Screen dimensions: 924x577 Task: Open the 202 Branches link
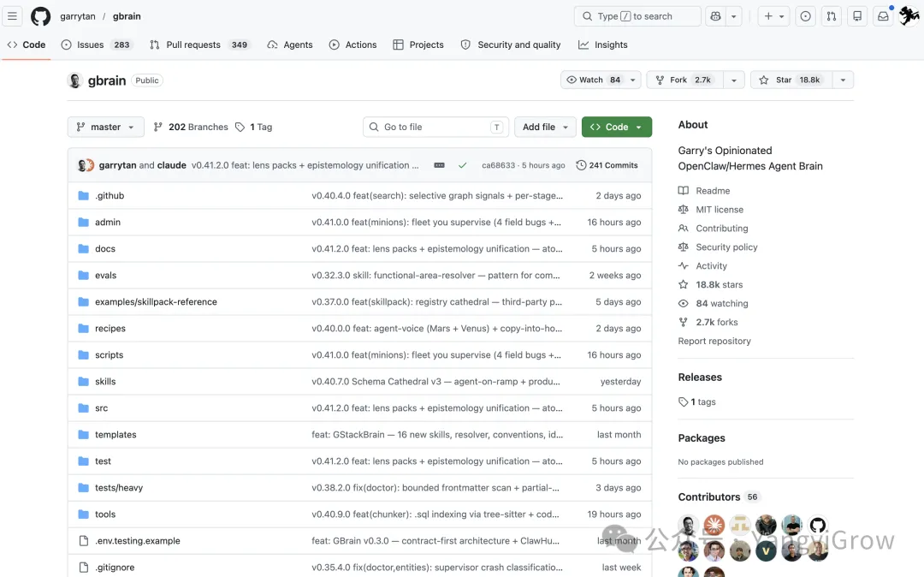(191, 127)
